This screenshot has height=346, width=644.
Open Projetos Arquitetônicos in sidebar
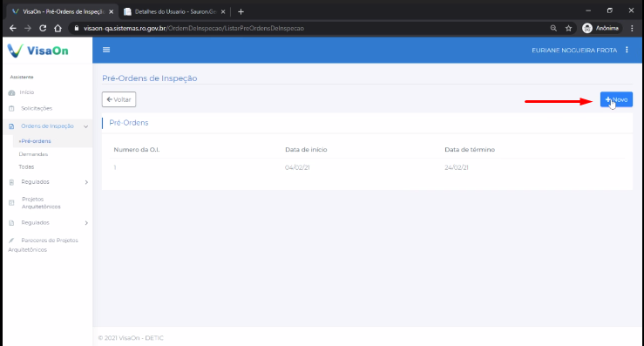click(41, 202)
